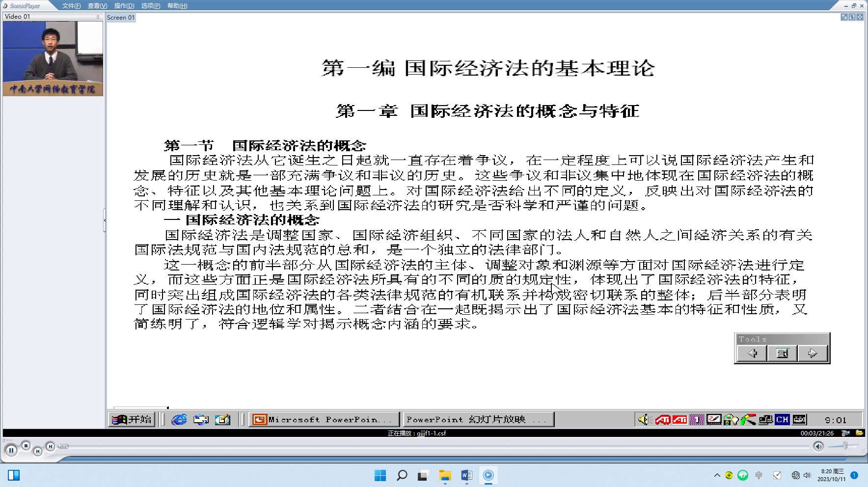868x487 pixels.
Task: Toggle fullscreen for the Screen 01 pane
Action: 860,17
